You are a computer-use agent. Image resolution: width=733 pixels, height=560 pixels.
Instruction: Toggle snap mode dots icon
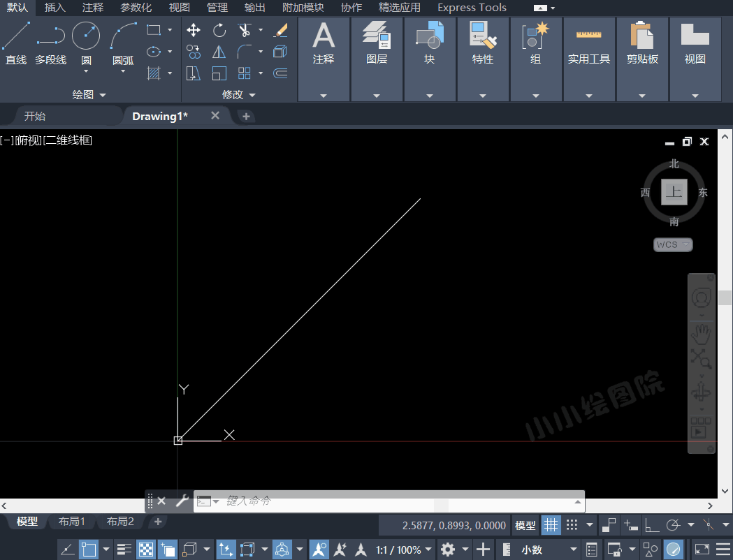point(572,525)
